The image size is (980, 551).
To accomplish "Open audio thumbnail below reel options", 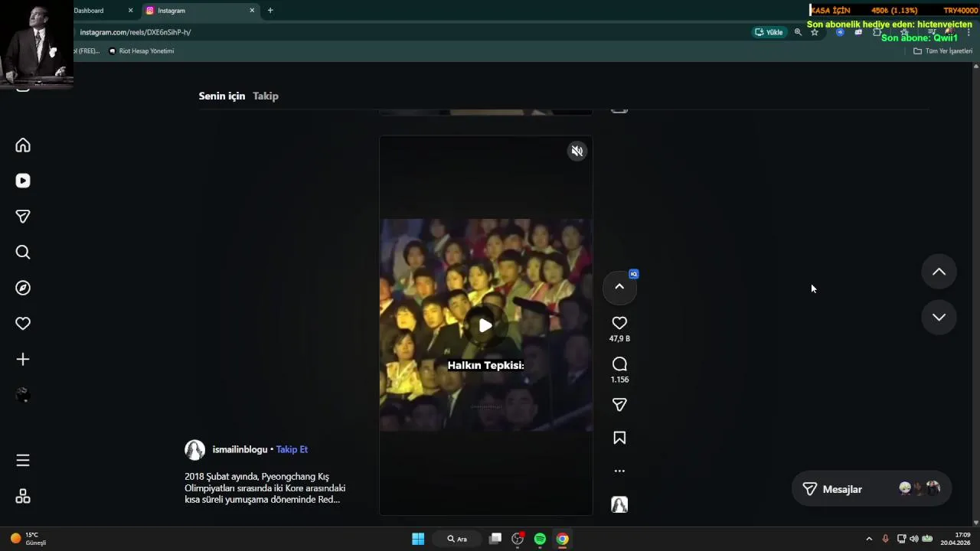I will pyautogui.click(x=619, y=504).
